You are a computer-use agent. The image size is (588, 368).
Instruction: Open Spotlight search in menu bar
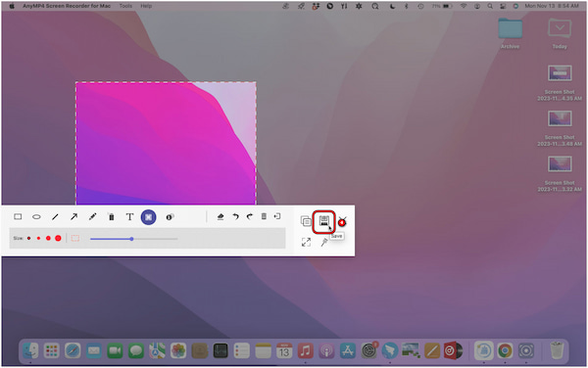pos(490,6)
